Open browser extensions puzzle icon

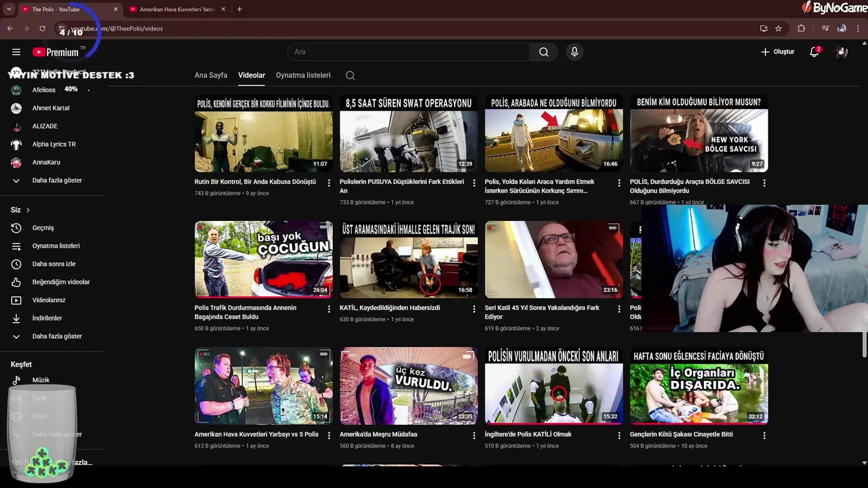click(x=802, y=28)
